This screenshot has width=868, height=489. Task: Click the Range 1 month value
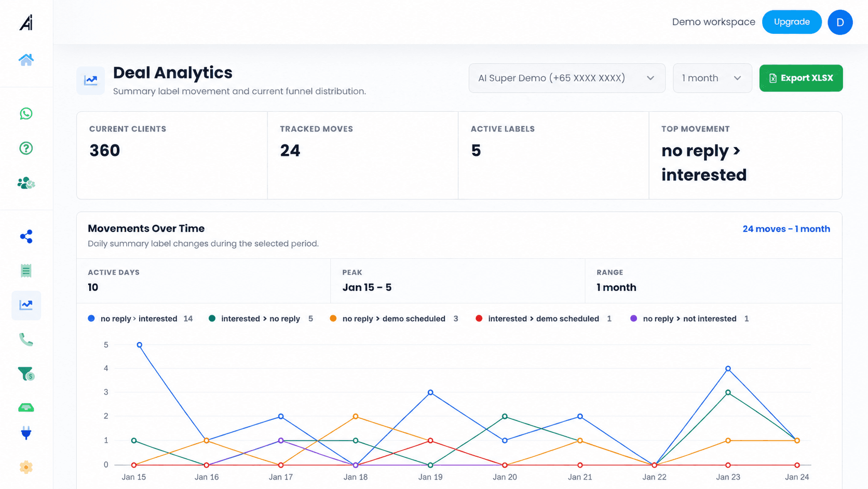(x=616, y=287)
